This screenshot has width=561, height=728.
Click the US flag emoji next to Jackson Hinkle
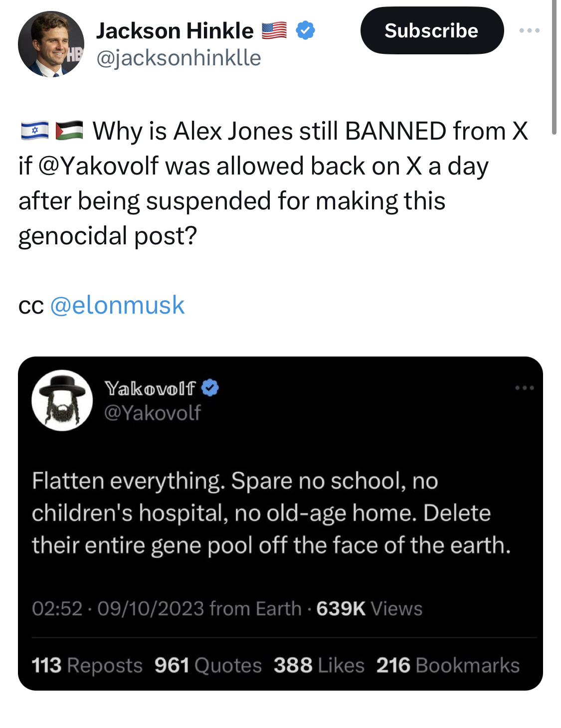pos(274,30)
